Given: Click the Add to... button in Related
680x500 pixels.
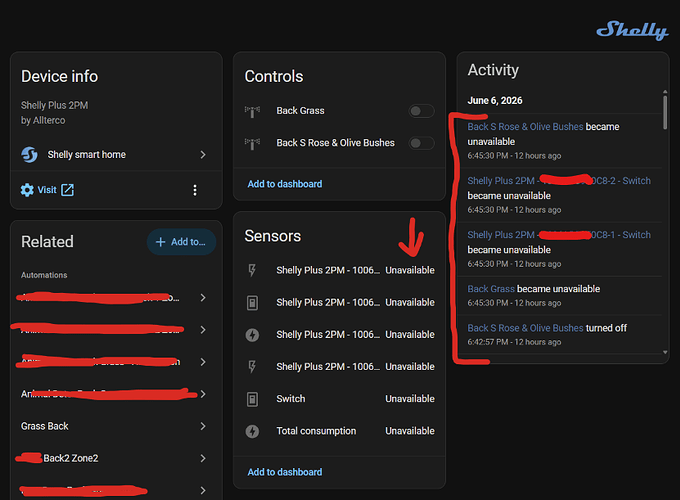Looking at the screenshot, I should pos(181,242).
